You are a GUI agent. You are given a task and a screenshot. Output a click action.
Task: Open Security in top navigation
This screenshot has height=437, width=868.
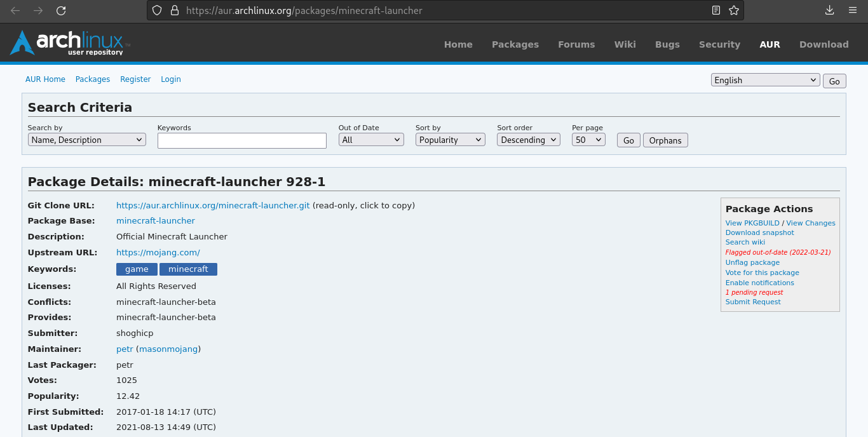point(719,44)
